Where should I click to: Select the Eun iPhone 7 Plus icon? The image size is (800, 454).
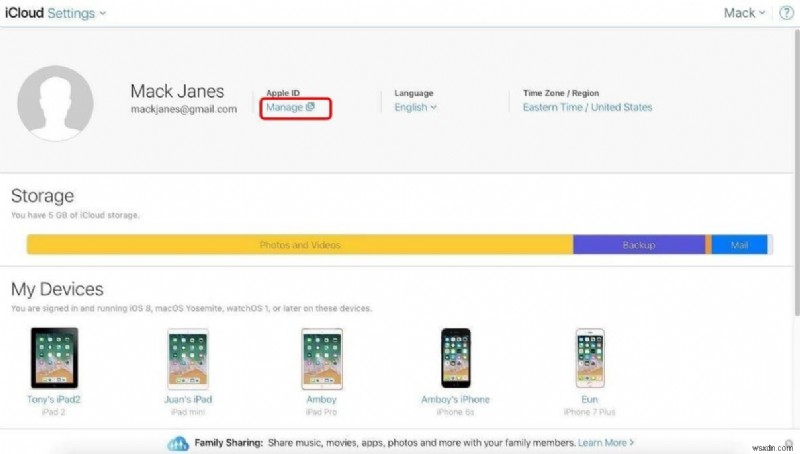coord(589,358)
